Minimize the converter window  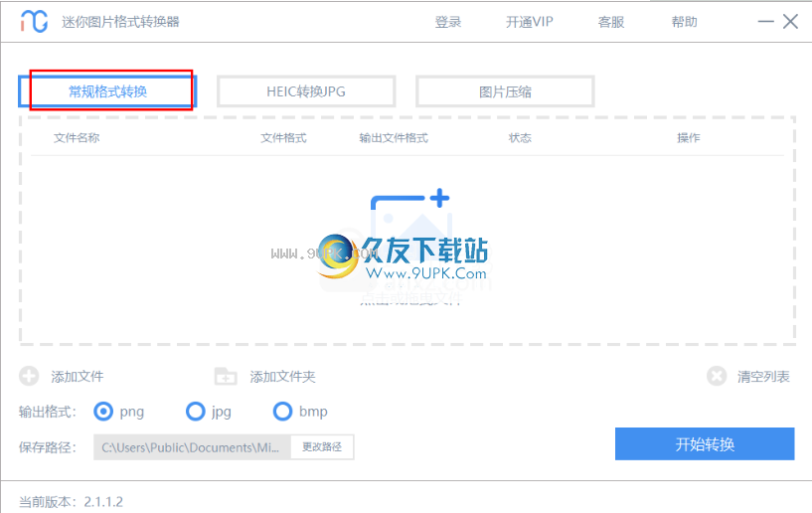coord(766,22)
